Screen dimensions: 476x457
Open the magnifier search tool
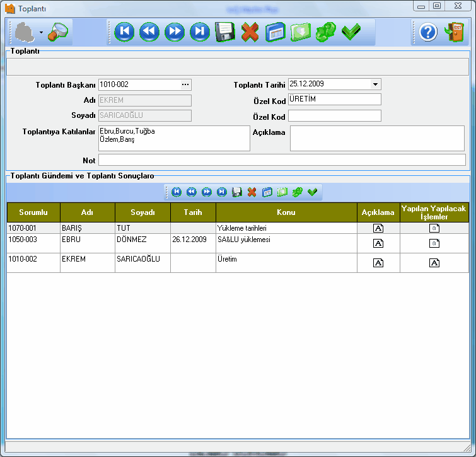pyautogui.click(x=57, y=32)
